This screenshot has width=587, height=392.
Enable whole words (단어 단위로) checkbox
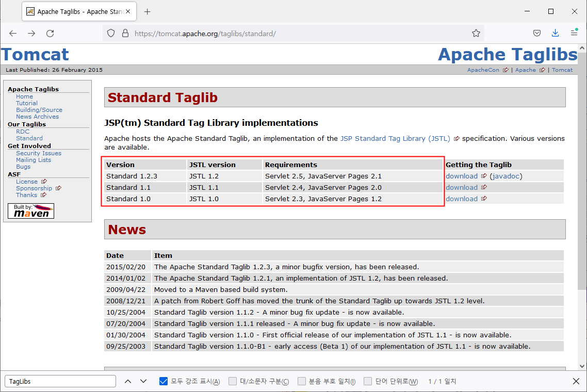(x=368, y=381)
